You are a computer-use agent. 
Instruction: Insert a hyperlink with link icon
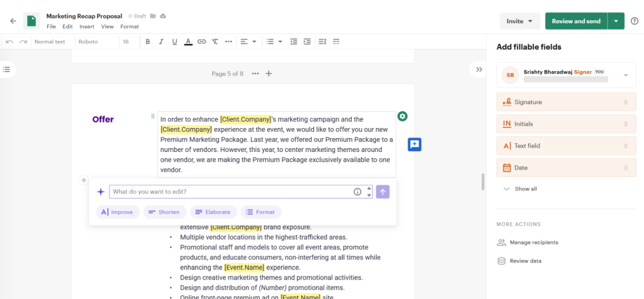tap(201, 41)
